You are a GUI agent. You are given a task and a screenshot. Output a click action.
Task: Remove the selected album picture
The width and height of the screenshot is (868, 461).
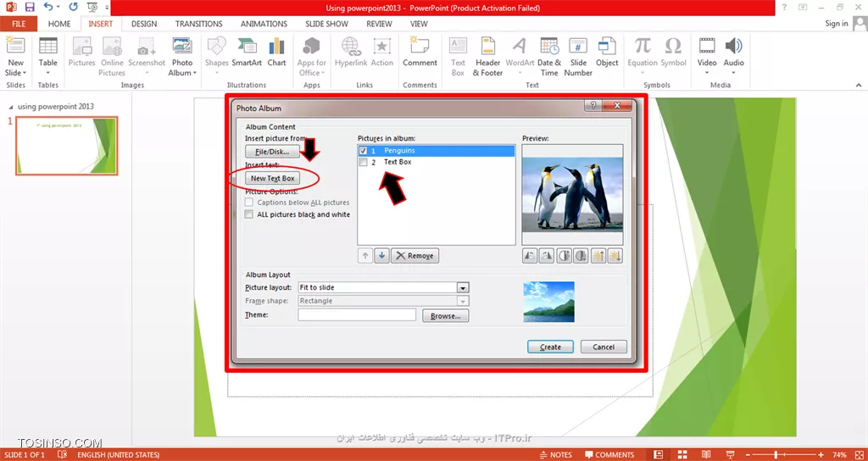(415, 256)
